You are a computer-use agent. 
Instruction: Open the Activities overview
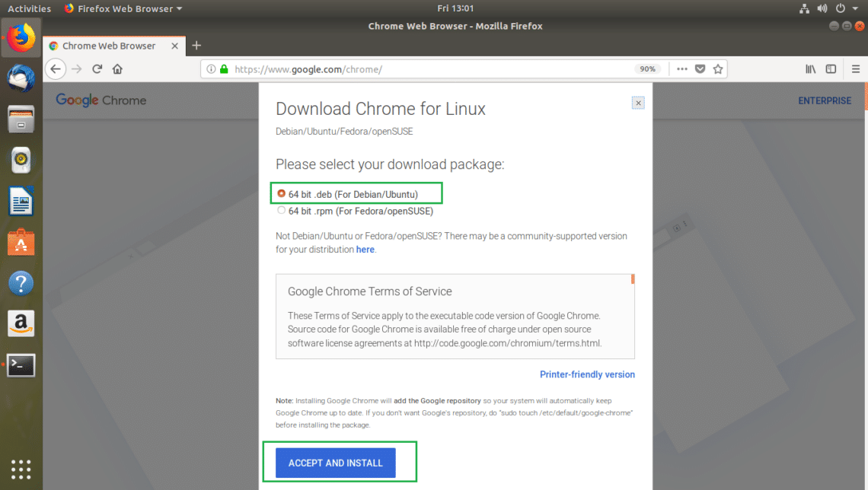point(29,8)
